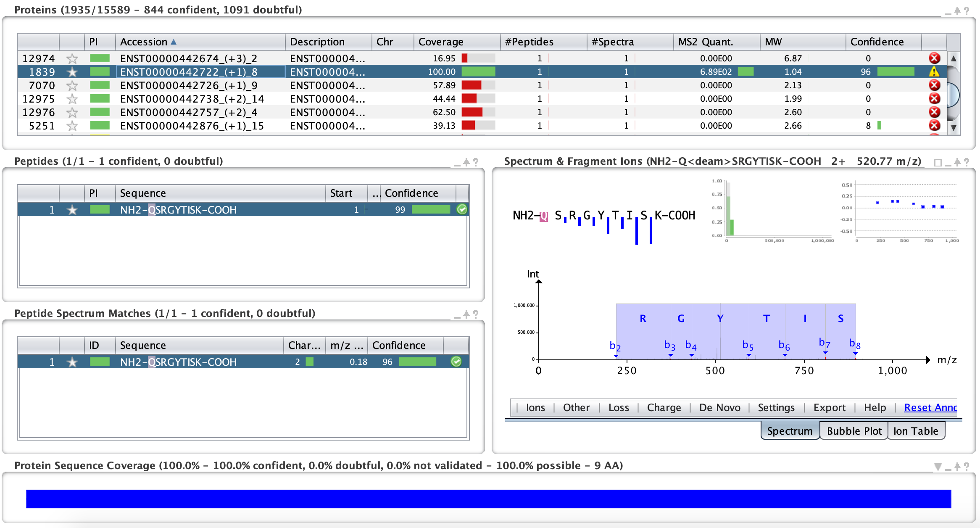This screenshot has width=980, height=528.
Task: Toggle the star on the PSM row
Action: click(x=72, y=361)
